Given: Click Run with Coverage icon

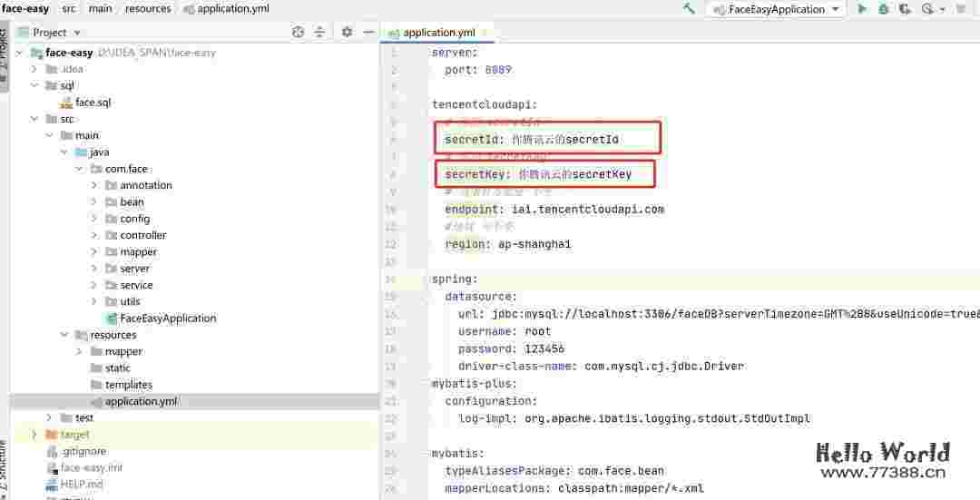Looking at the screenshot, I should [x=905, y=9].
